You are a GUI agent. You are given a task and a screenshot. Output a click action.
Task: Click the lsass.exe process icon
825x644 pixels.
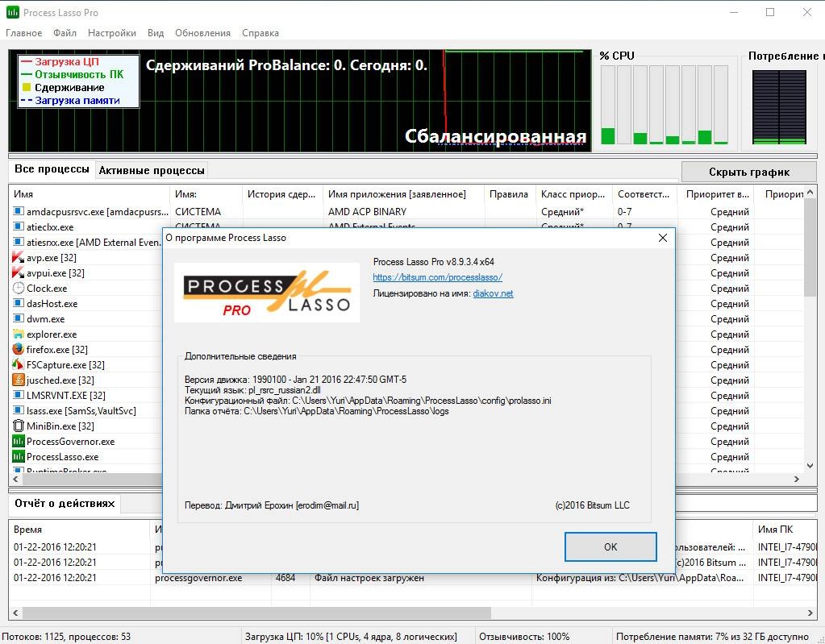19,410
